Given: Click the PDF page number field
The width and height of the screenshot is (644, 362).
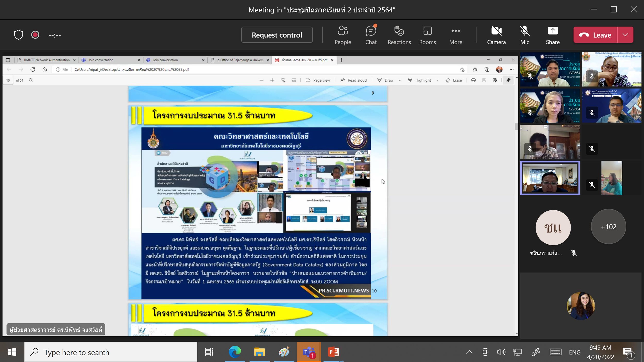Looking at the screenshot, I should (8, 80).
